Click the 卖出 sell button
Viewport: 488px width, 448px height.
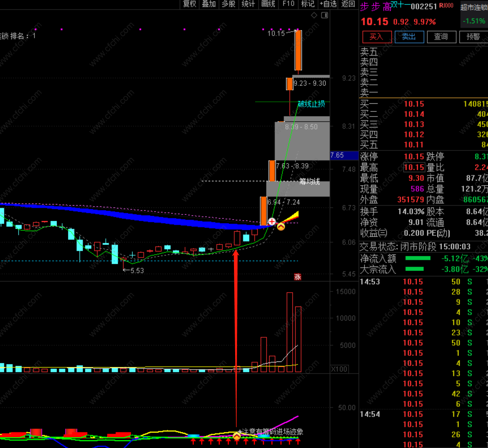click(x=409, y=37)
